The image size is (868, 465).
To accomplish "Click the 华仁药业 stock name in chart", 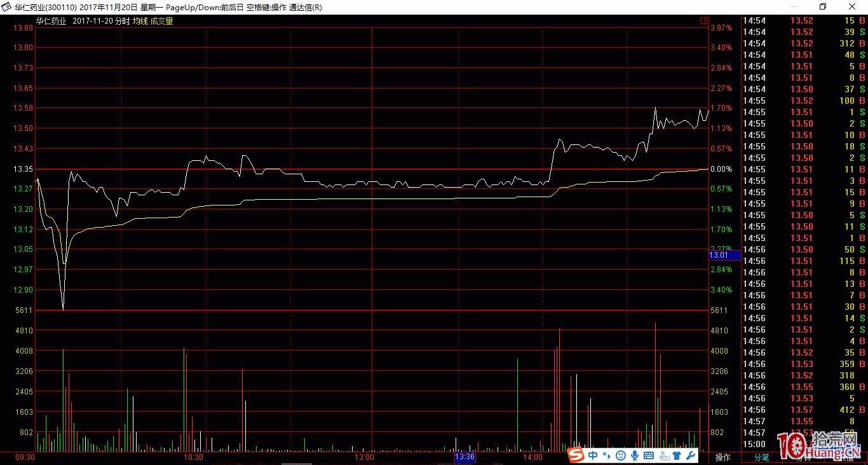I will click(51, 21).
